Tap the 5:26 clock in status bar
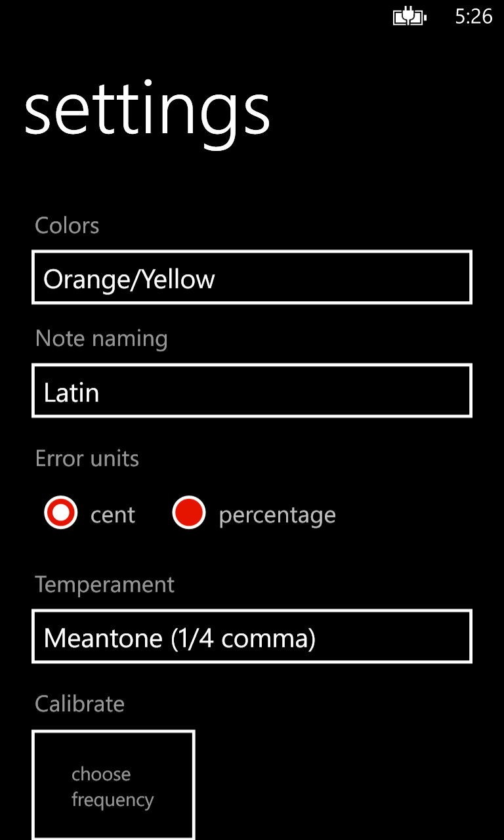Screen dimensions: 504x840 click(x=473, y=16)
